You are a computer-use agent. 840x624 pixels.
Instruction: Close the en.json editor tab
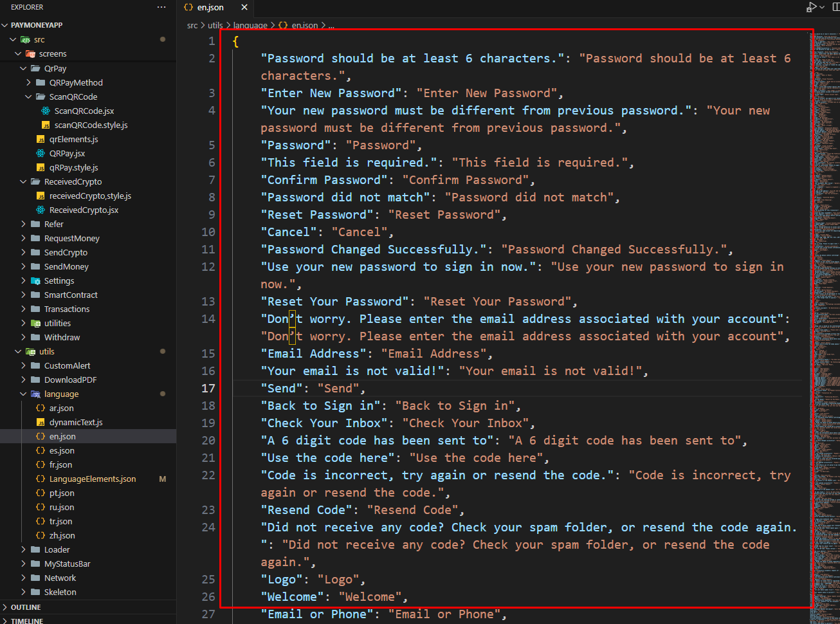(x=244, y=8)
